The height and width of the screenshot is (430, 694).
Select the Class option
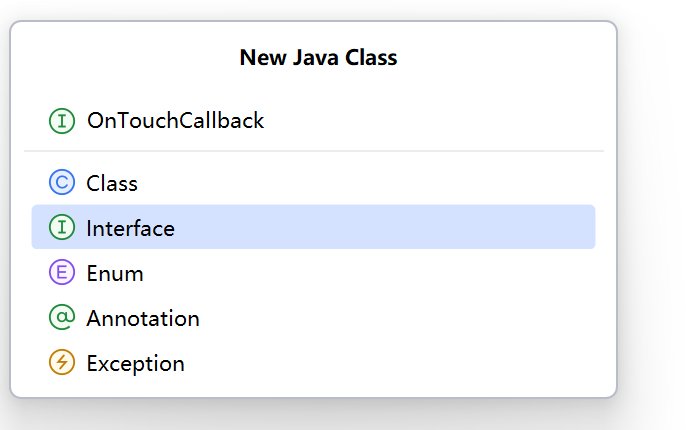(x=313, y=182)
